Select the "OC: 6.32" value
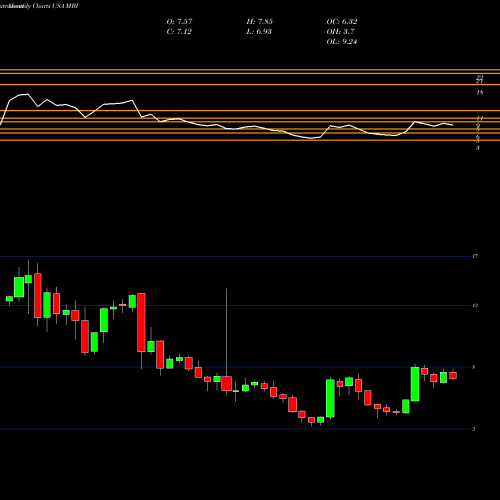 [x=342, y=21]
